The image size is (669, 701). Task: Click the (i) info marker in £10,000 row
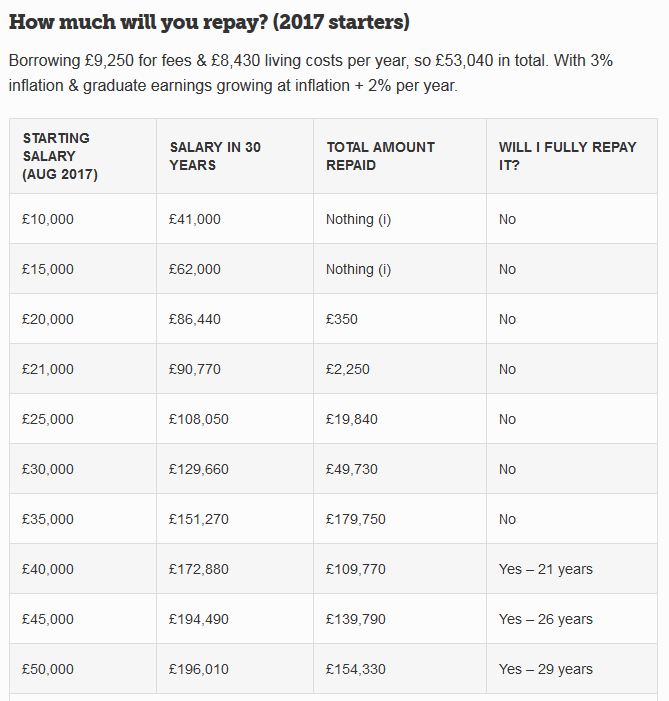[x=385, y=220]
